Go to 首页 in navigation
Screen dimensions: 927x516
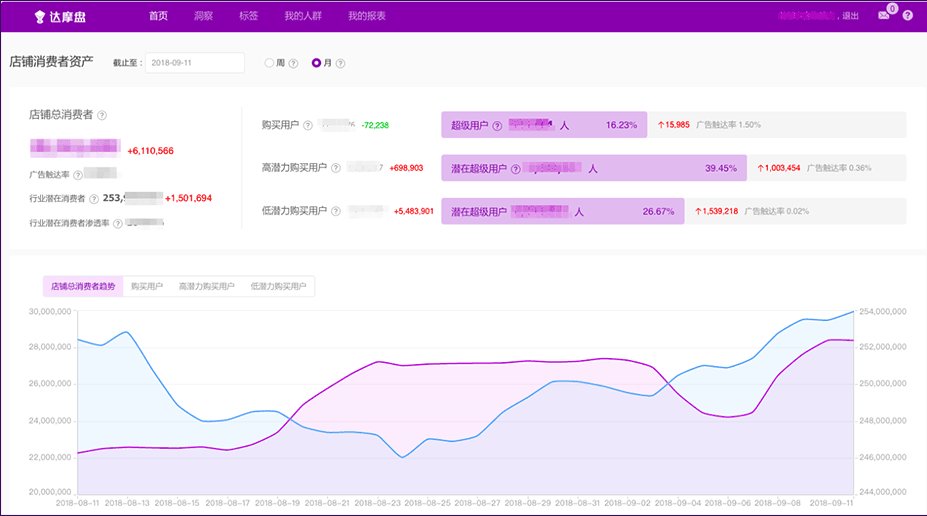158,16
